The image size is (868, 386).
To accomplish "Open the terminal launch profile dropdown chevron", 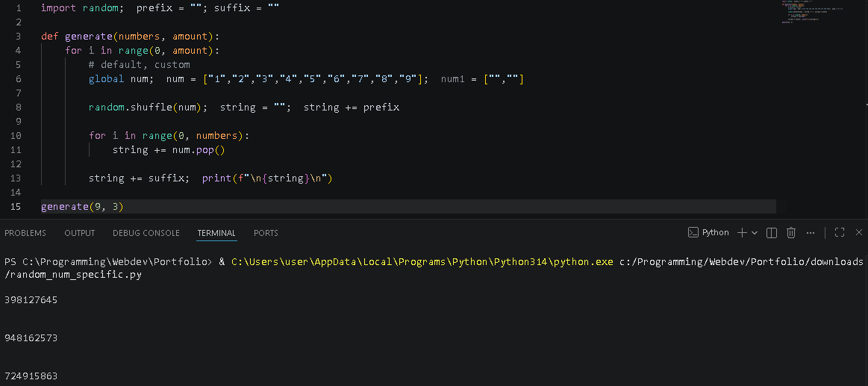I will 755,233.
